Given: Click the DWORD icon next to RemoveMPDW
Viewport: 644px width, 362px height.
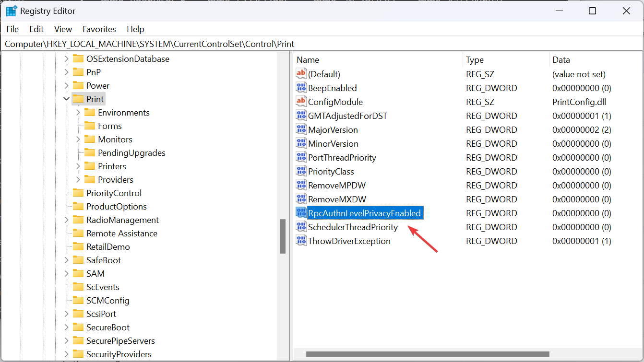Looking at the screenshot, I should (x=301, y=185).
